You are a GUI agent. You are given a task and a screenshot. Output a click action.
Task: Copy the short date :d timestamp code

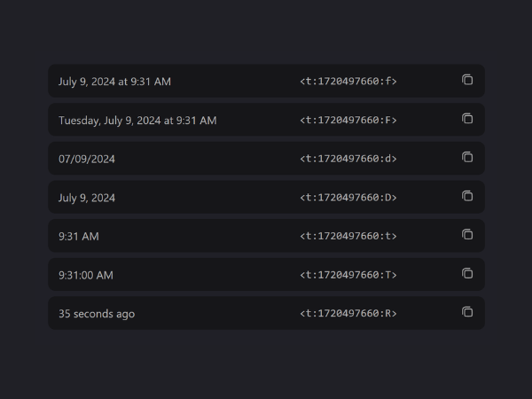(x=467, y=158)
